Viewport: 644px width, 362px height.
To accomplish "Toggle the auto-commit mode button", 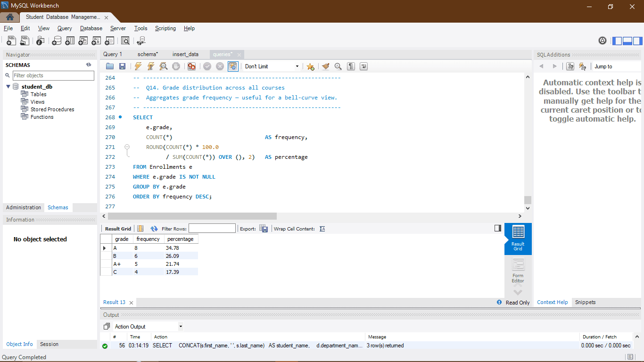I will [233, 66].
